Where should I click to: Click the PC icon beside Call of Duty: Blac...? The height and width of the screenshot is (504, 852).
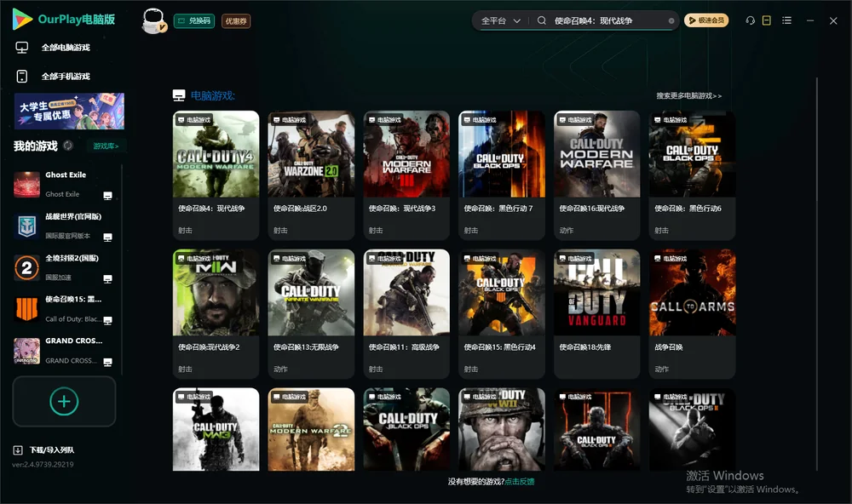coord(107,320)
